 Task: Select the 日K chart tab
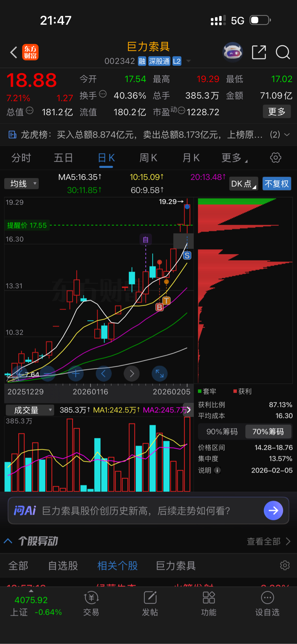[106, 158]
